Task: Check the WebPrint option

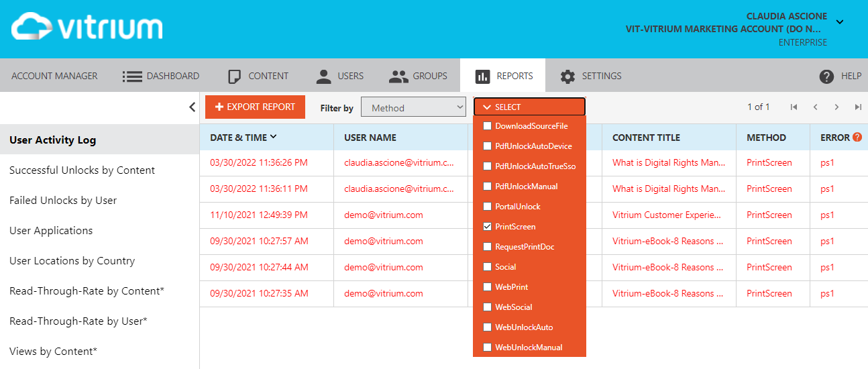Action: [x=488, y=287]
